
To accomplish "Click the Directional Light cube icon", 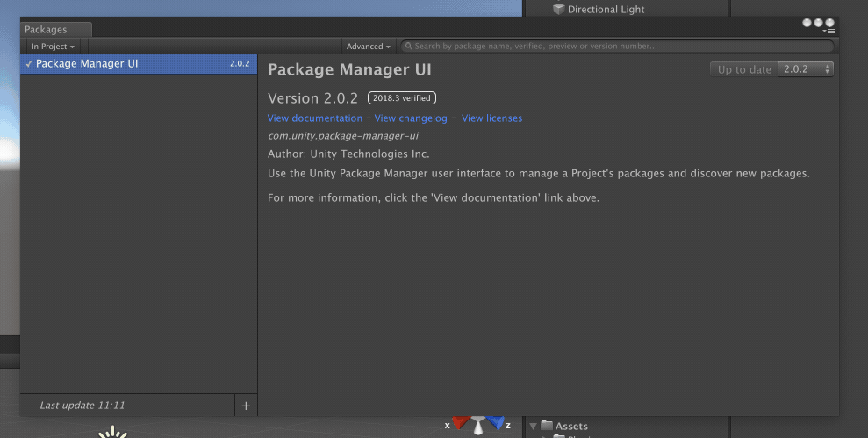I will pyautogui.click(x=558, y=9).
